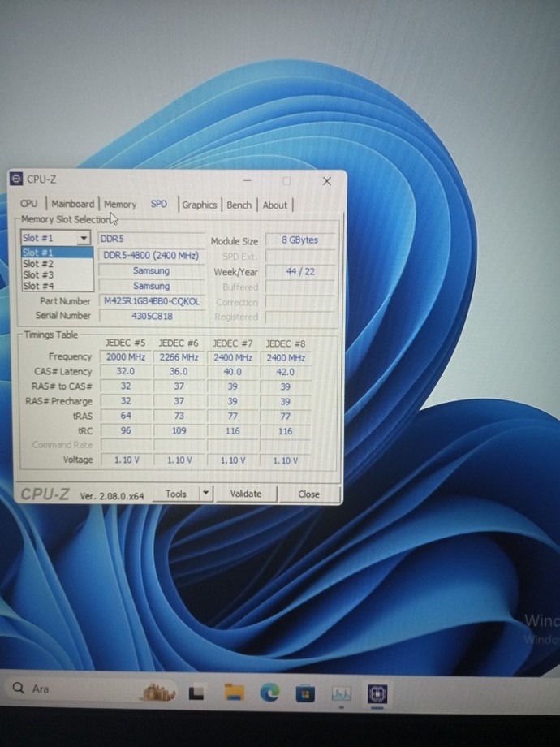Viewport: 560px width, 747px height.
Task: Click the DDR5 memory type field
Action: pyautogui.click(x=152, y=239)
